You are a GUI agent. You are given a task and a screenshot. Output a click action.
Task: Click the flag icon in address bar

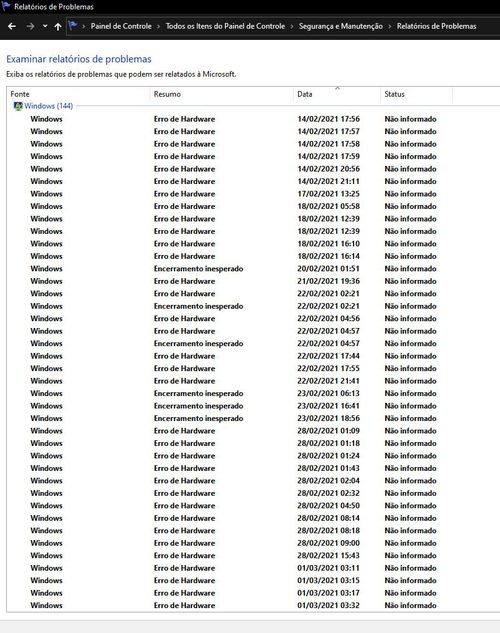[x=73, y=26]
